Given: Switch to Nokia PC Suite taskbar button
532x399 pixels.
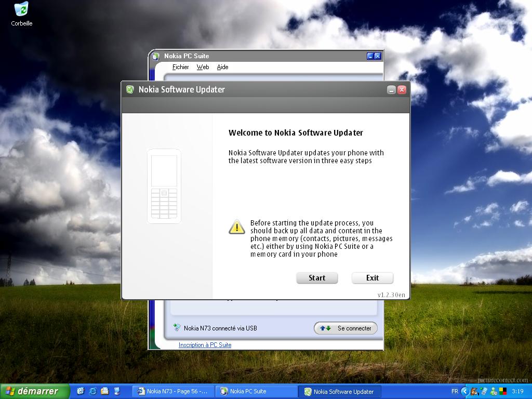Looking at the screenshot, I should [x=256, y=391].
